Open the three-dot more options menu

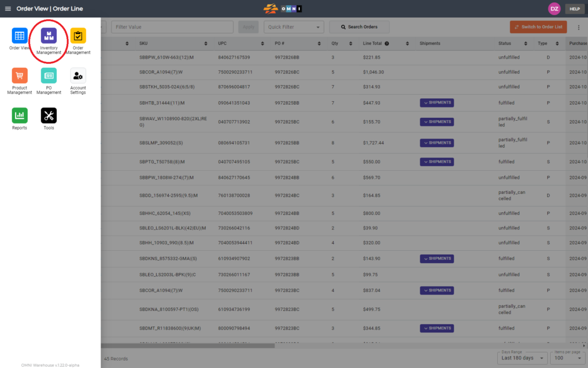coord(578,27)
